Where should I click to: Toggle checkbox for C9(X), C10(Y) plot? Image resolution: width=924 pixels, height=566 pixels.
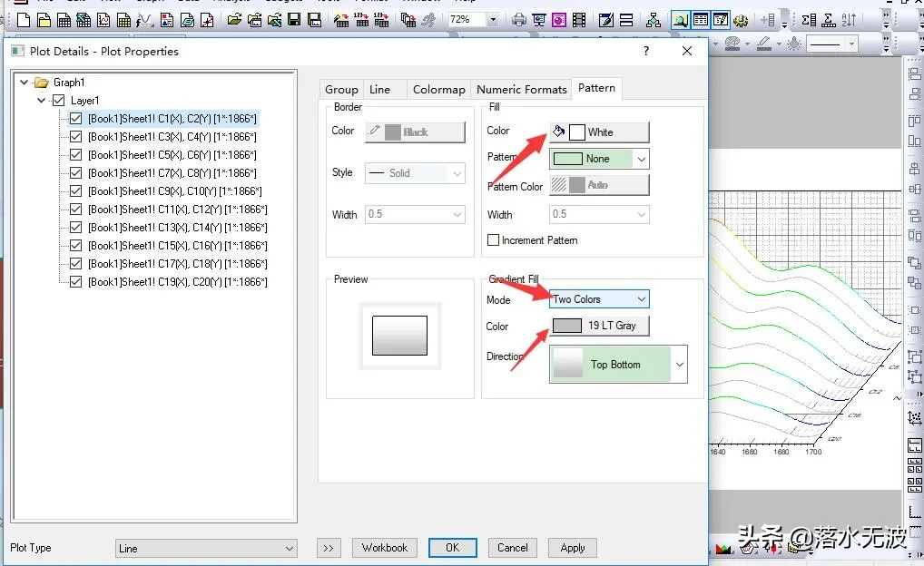point(75,191)
